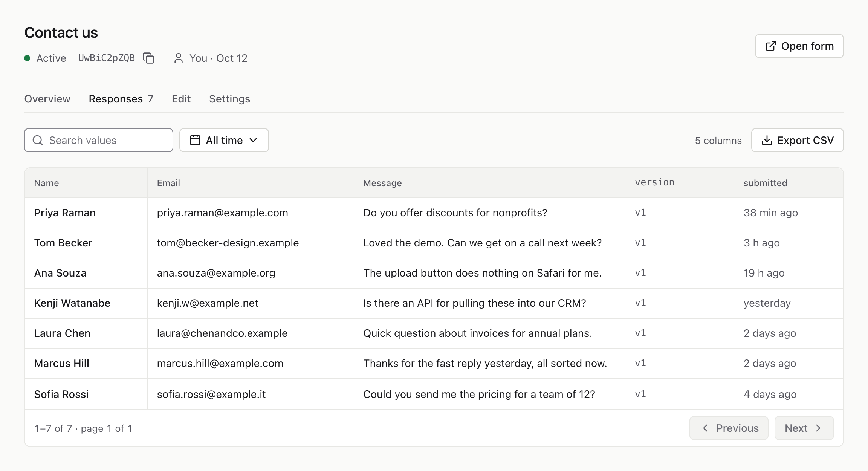Go to Next page of responses
This screenshot has width=868, height=471.
point(804,428)
